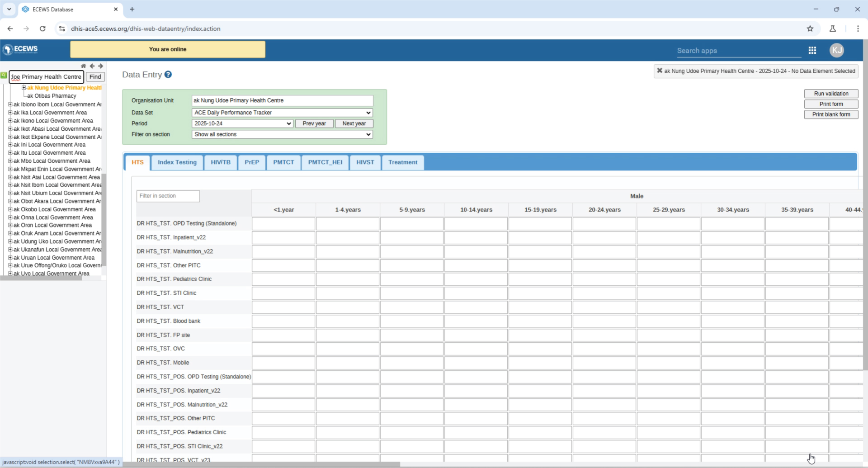Click the Run validation button

pos(830,94)
